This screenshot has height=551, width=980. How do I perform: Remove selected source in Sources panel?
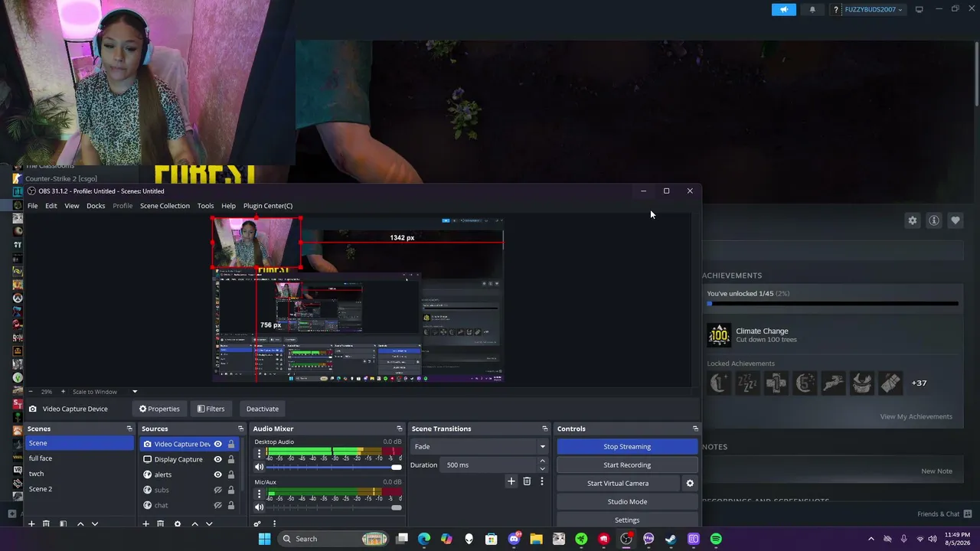[x=160, y=524]
